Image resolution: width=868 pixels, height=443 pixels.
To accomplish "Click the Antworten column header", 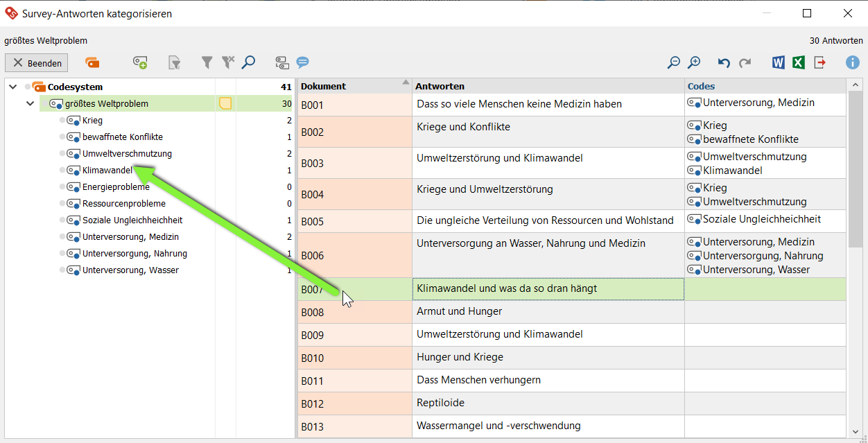I will [x=548, y=86].
